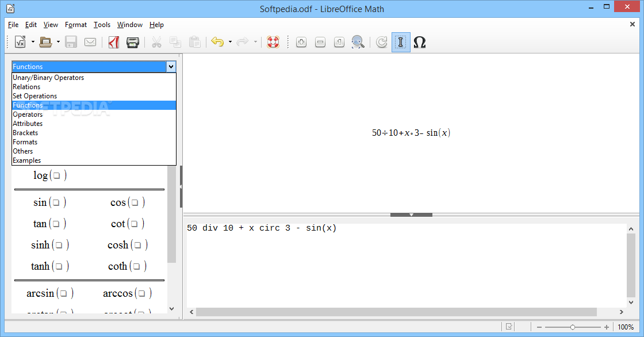Insert the arccos function element

pyautogui.click(x=127, y=293)
